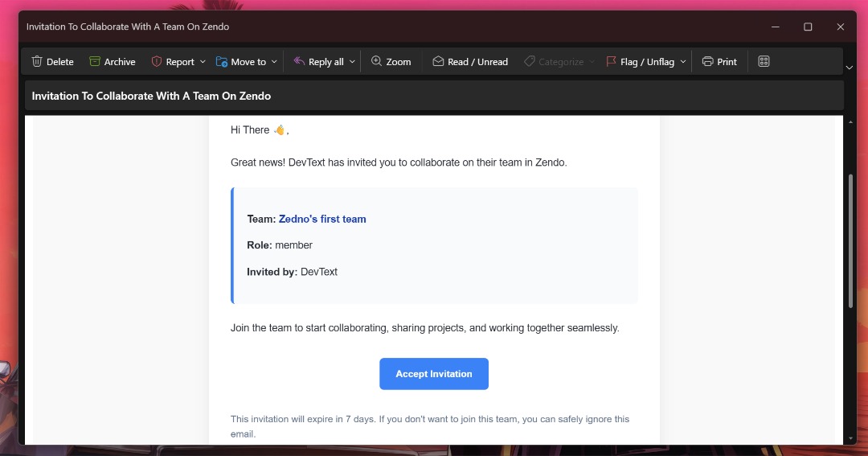Click the 'Hi There' greeting text
The height and width of the screenshot is (456, 868).
[260, 129]
